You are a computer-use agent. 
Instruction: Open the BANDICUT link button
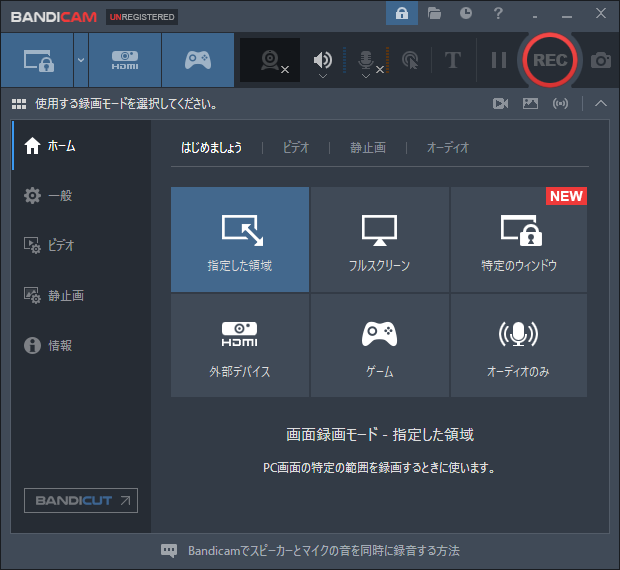click(81, 500)
